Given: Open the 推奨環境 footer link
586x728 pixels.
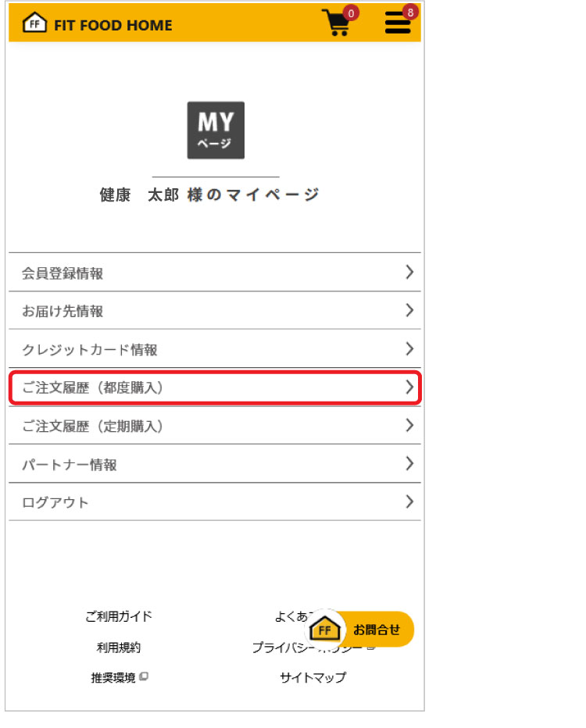Looking at the screenshot, I should pyautogui.click(x=113, y=678).
